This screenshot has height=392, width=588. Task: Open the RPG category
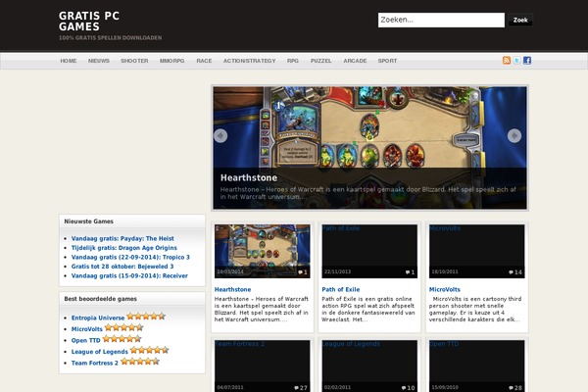(x=293, y=61)
